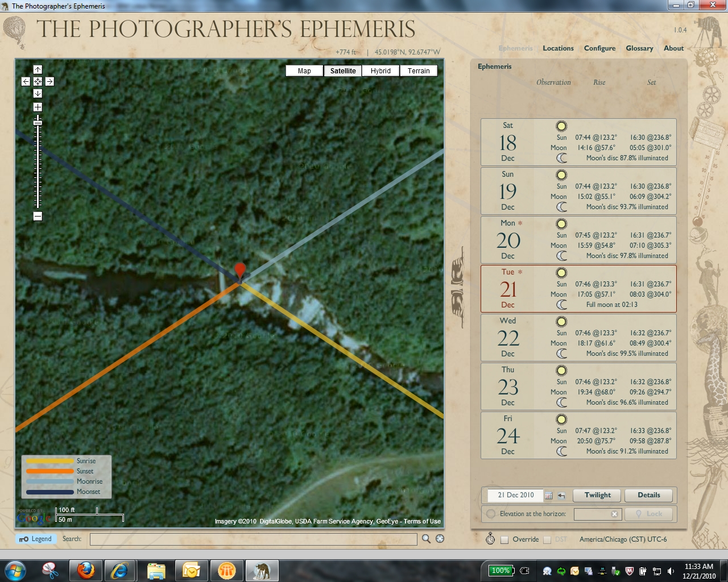Image resolution: width=728 pixels, height=582 pixels.
Task: Click the magnifier search icon
Action: 426,539
